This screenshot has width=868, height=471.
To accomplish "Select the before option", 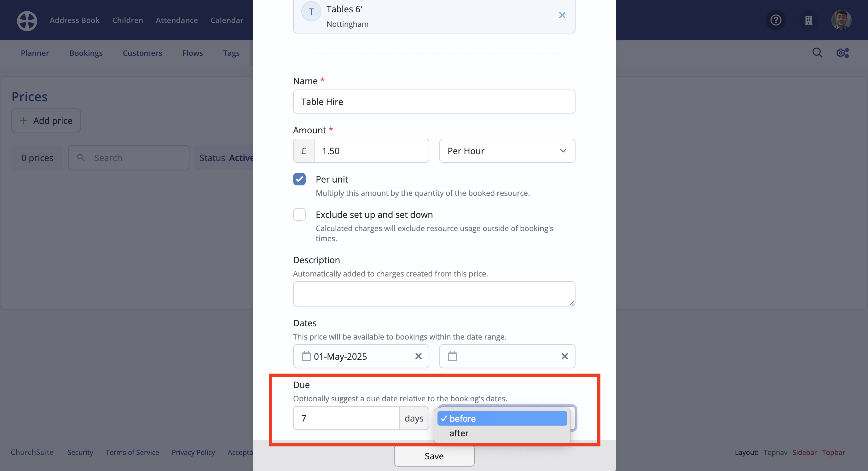I will [x=502, y=418].
